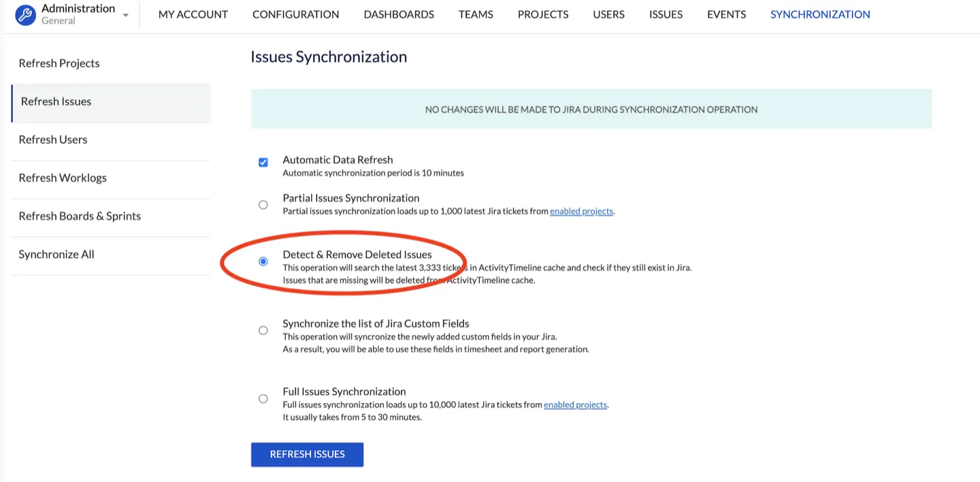Open enabled projects link under Partial Synchronization
This screenshot has height=482, width=980.
(x=581, y=212)
